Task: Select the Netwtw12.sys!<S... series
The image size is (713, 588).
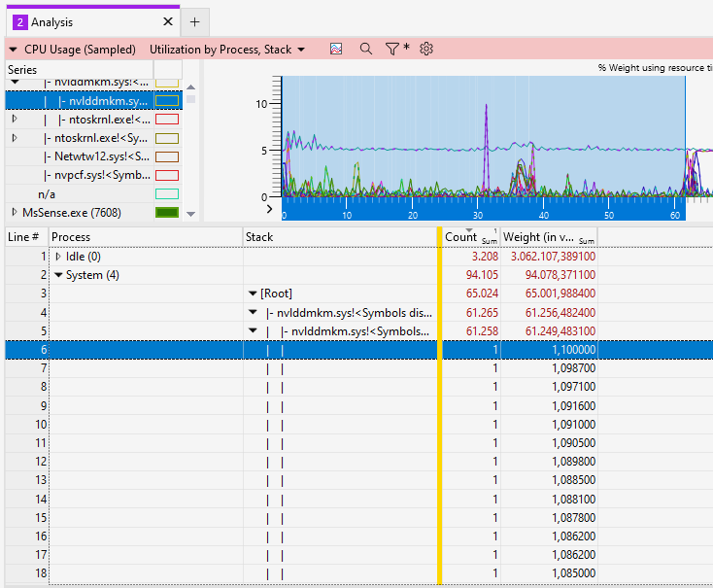Action: click(96, 156)
